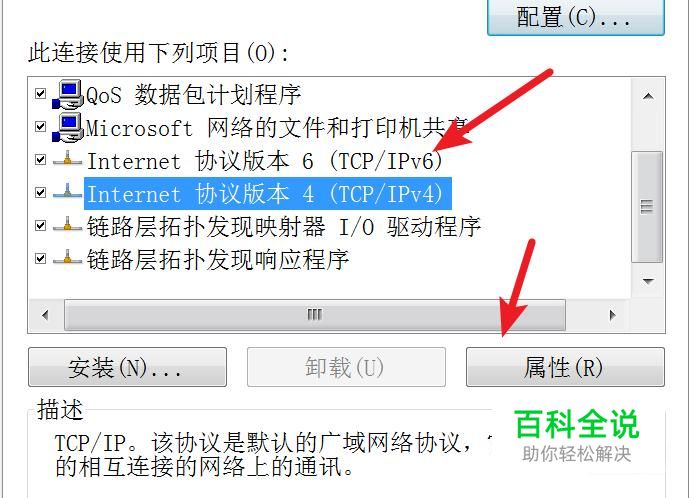Click the list's scroll down arrow
The height and width of the screenshot is (498, 690).
[x=647, y=281]
